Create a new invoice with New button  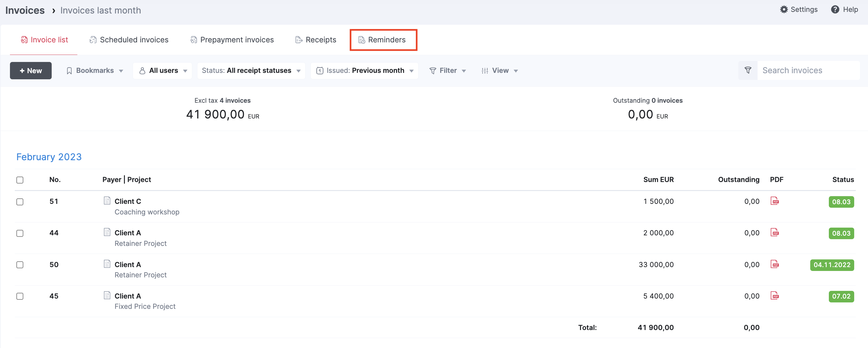click(x=31, y=70)
